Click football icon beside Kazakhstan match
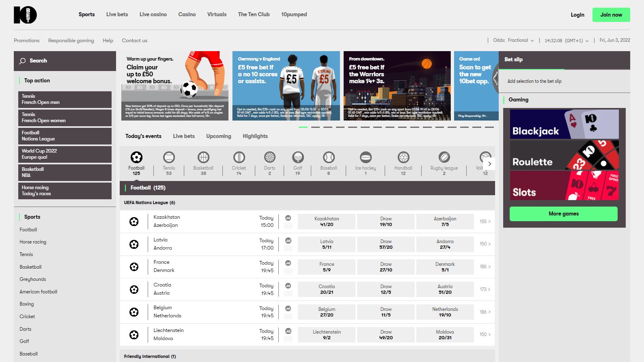Viewport: 644px width, 362px height. tap(134, 222)
